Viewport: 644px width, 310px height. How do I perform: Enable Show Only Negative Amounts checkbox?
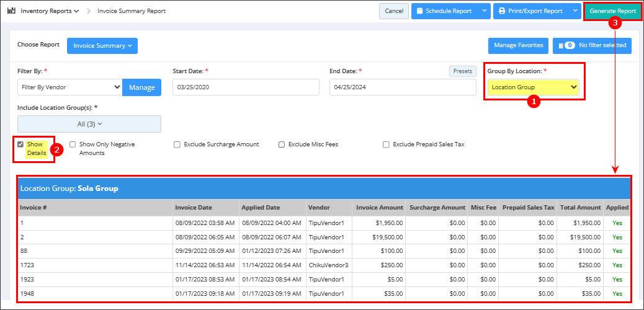73,144
